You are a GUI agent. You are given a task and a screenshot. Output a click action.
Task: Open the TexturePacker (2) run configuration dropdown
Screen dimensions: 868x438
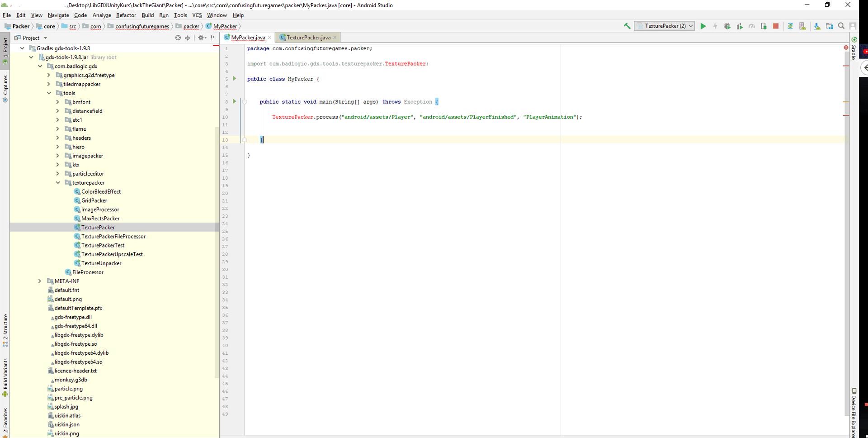pyautogui.click(x=665, y=26)
